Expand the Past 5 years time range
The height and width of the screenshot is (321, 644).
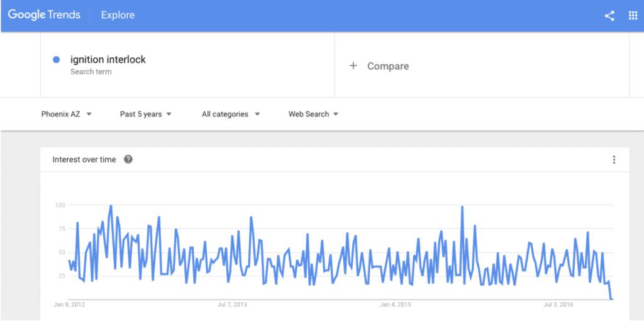click(x=146, y=115)
